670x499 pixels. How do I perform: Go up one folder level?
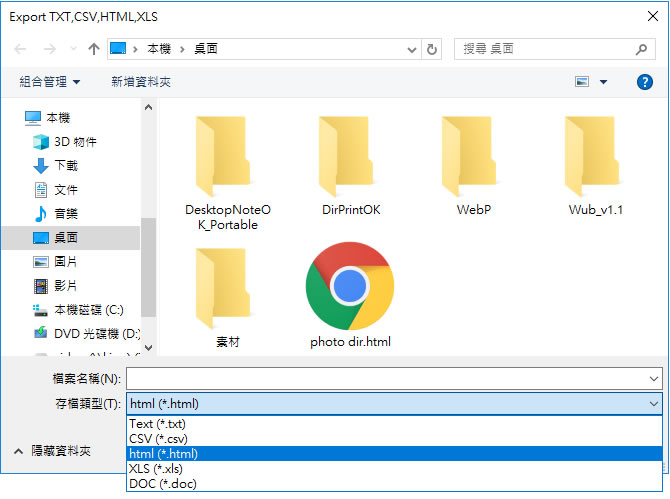94,49
